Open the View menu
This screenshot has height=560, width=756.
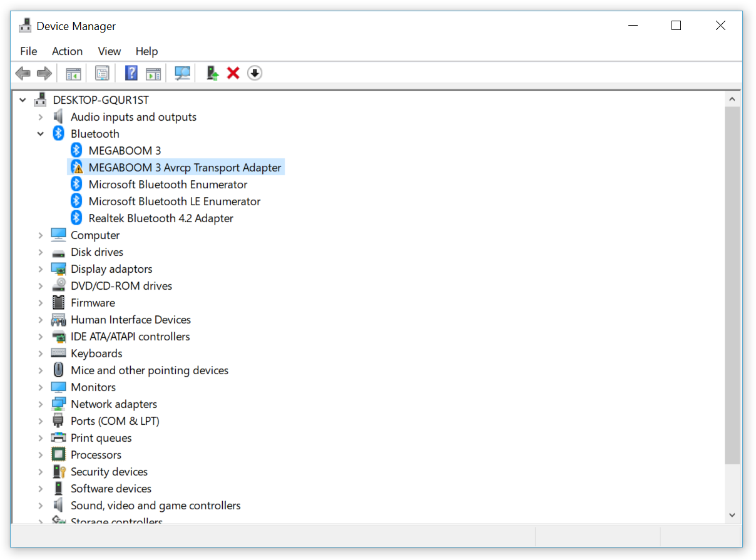point(110,51)
